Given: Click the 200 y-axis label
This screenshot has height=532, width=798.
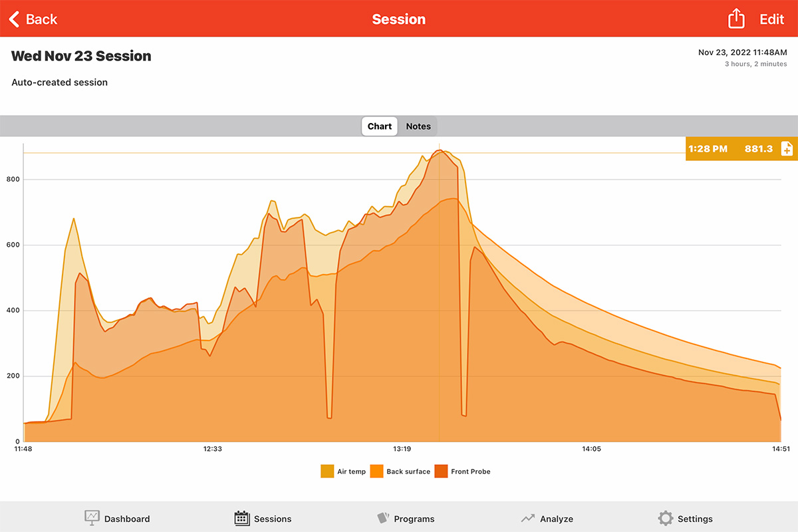Looking at the screenshot, I should coord(13,376).
